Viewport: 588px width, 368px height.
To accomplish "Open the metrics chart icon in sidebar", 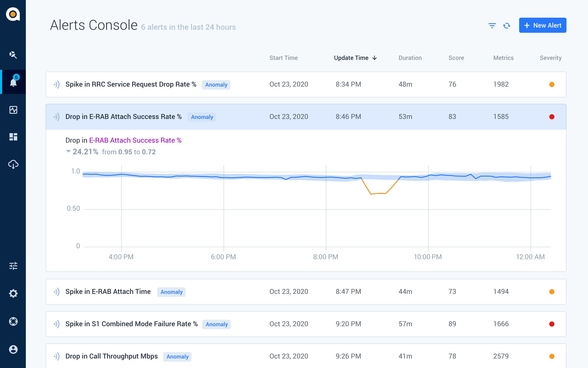I will 13,110.
